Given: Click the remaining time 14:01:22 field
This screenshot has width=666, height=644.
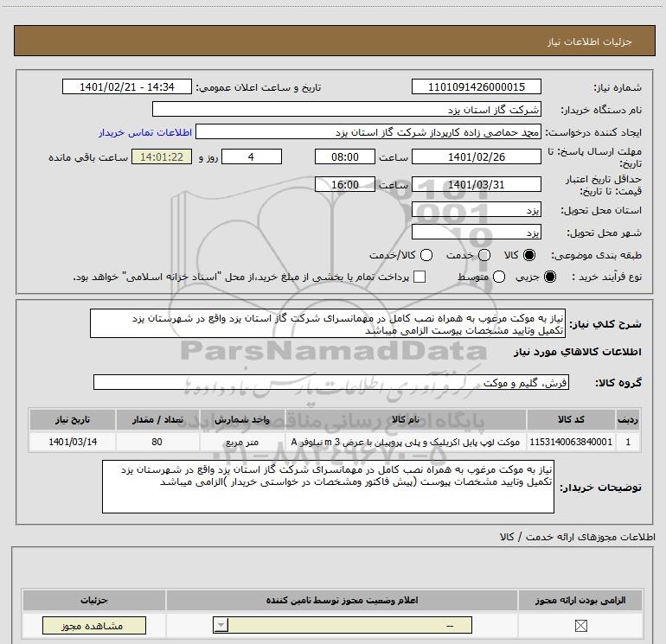Looking at the screenshot, I should pos(162,156).
